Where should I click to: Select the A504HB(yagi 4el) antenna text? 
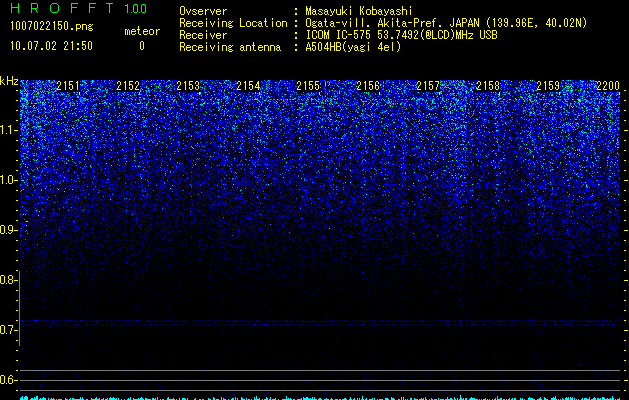353,47
